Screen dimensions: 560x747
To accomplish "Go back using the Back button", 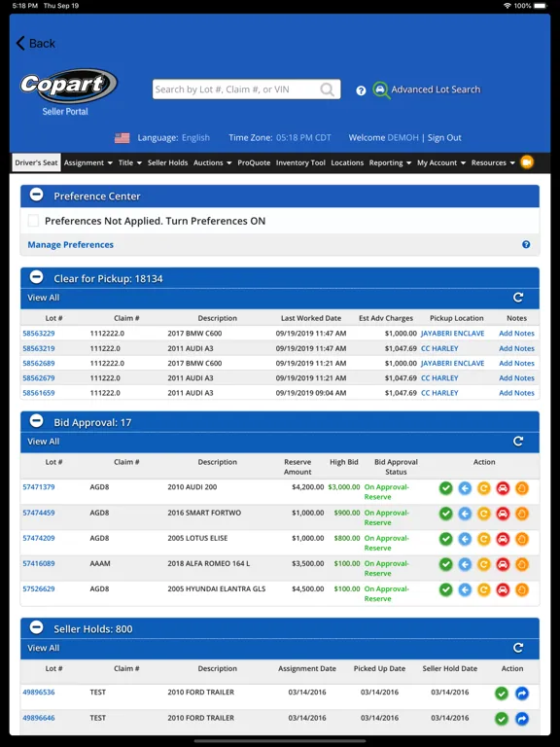I will [36, 44].
